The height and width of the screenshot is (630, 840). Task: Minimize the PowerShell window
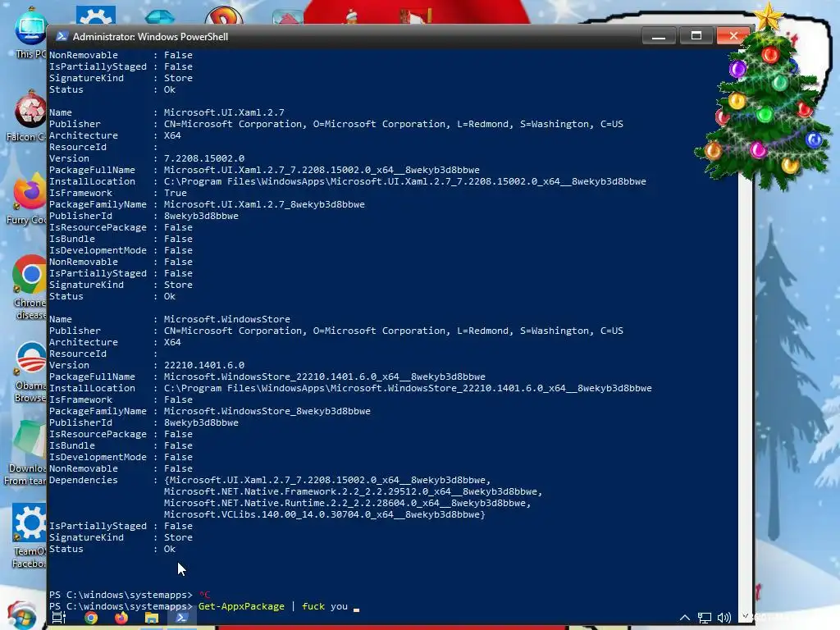coord(659,36)
